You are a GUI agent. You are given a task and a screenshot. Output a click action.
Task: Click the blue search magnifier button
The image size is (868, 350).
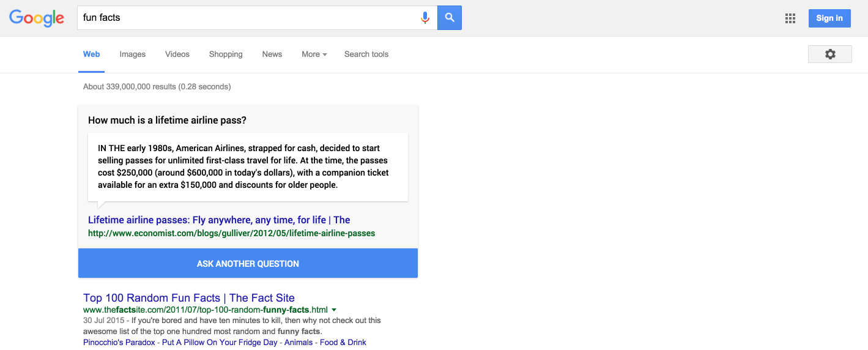pyautogui.click(x=450, y=18)
